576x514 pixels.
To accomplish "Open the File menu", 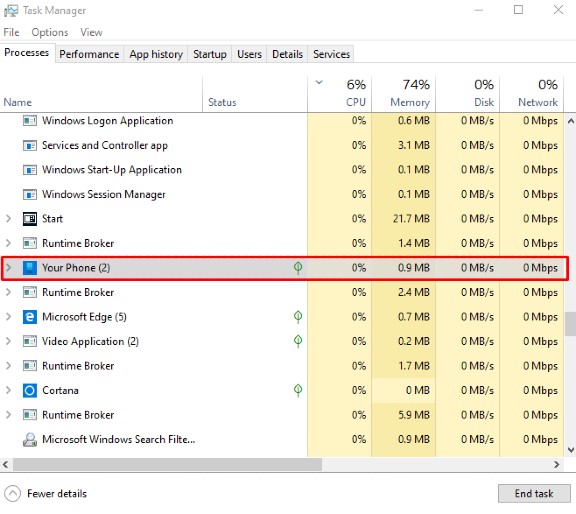I will point(11,32).
